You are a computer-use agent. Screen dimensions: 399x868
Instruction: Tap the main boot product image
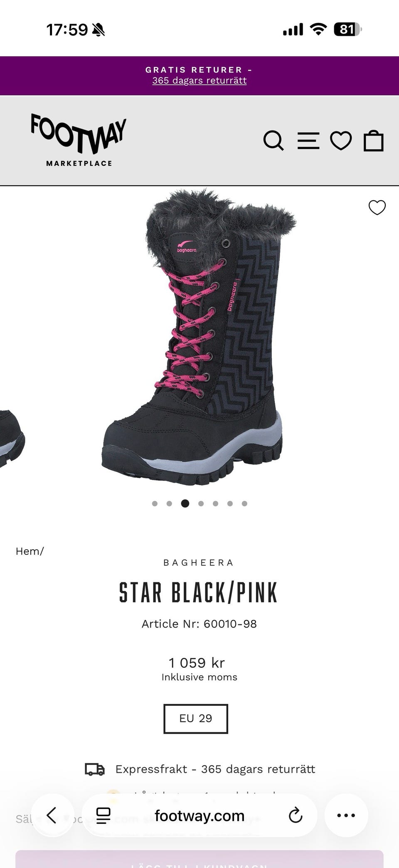pyautogui.click(x=199, y=337)
